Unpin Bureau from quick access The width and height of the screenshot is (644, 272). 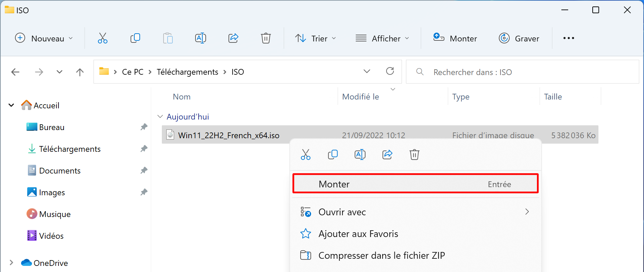point(144,127)
